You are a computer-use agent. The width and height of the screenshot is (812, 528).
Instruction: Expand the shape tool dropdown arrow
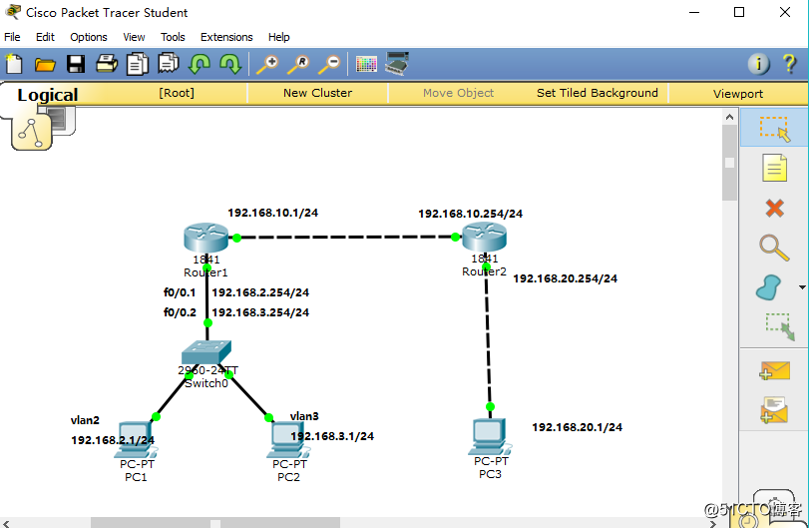coord(802,287)
